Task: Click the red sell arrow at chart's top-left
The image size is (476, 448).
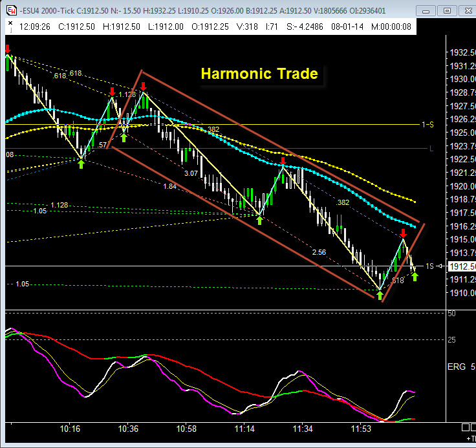Action: click(x=8, y=49)
